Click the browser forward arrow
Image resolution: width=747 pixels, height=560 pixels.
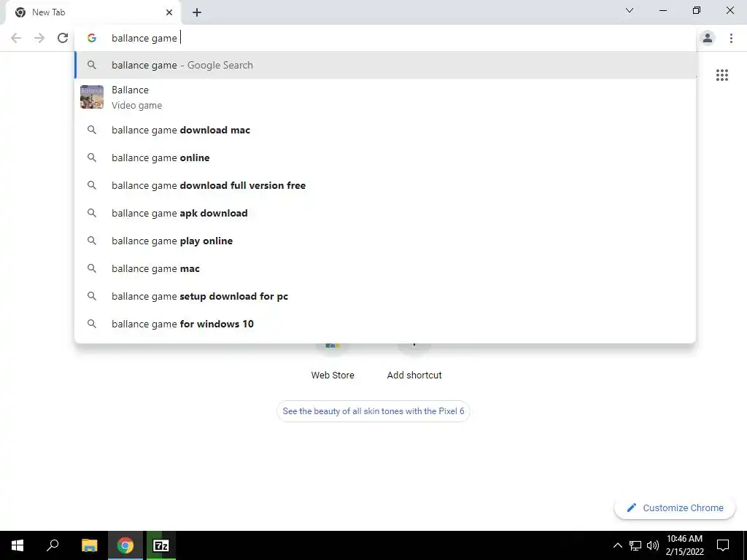point(39,38)
